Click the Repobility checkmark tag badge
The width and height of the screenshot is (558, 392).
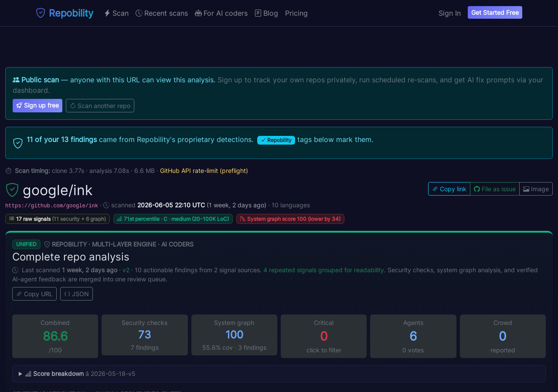point(276,140)
